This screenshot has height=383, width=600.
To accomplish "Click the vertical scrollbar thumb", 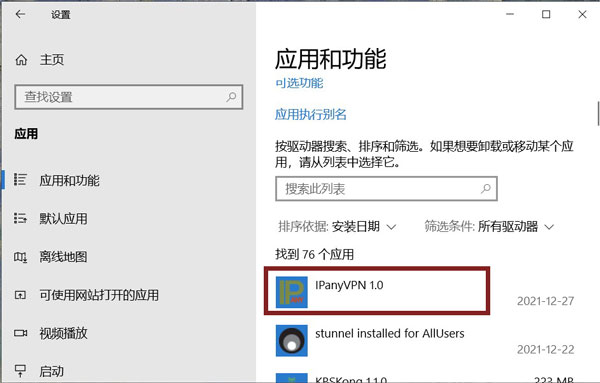I will click(598, 114).
